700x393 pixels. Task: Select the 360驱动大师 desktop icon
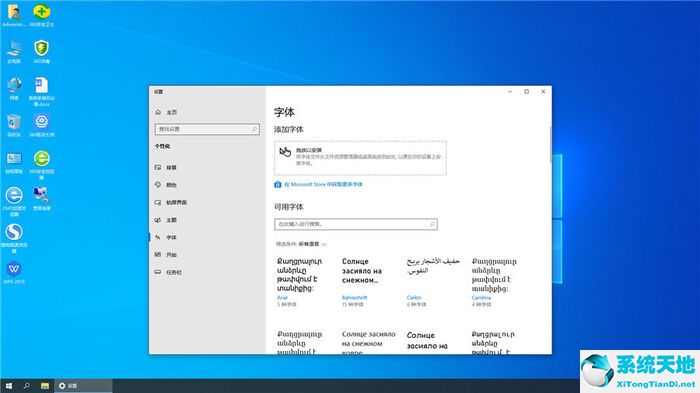click(42, 125)
